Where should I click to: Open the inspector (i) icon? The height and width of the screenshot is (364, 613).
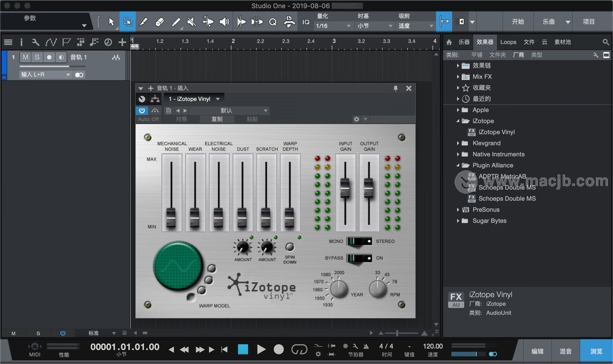pyautogui.click(x=22, y=42)
